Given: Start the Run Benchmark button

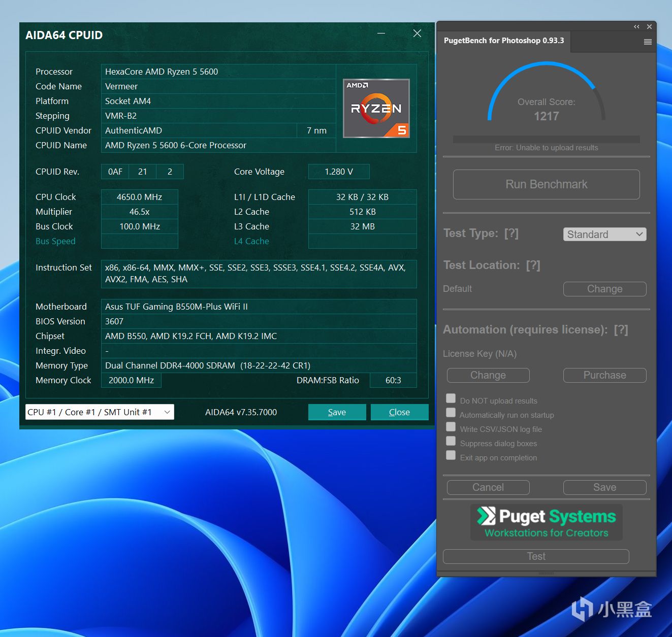Looking at the screenshot, I should click(x=547, y=184).
